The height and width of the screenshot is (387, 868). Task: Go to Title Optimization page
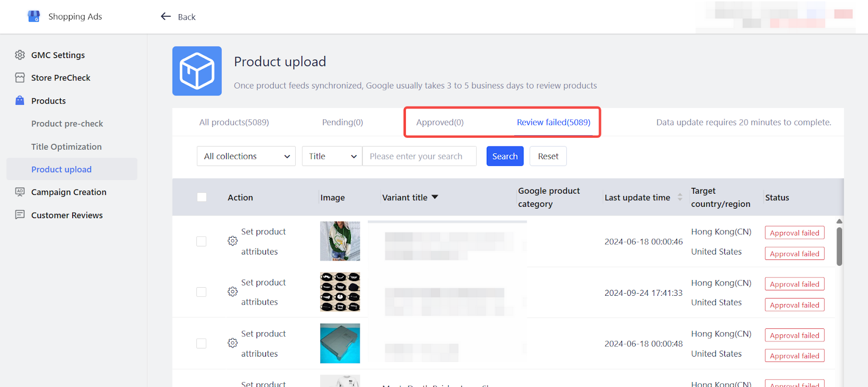(x=66, y=147)
